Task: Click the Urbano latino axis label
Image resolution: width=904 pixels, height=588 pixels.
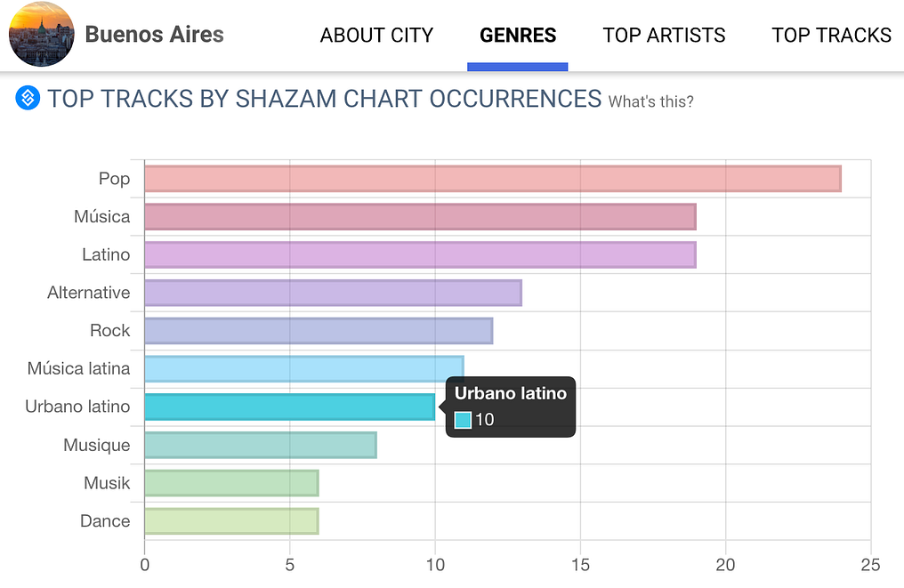Action: (77, 407)
